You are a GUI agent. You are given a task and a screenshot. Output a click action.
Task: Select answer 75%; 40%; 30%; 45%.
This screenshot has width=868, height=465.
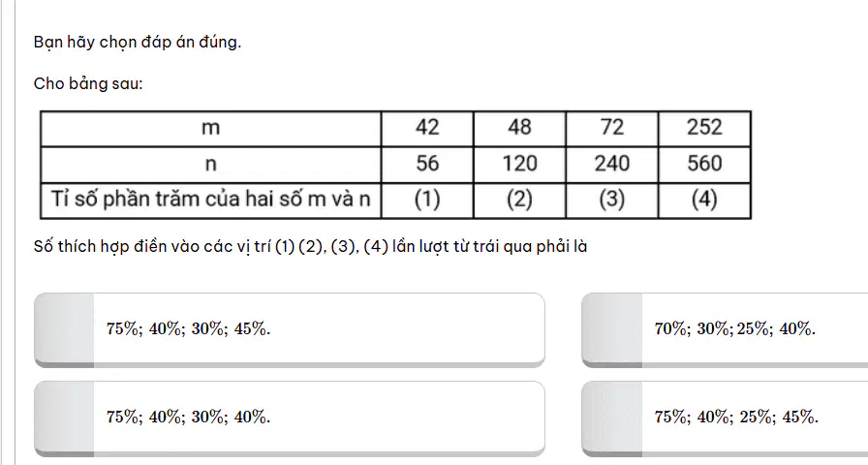[290, 330]
